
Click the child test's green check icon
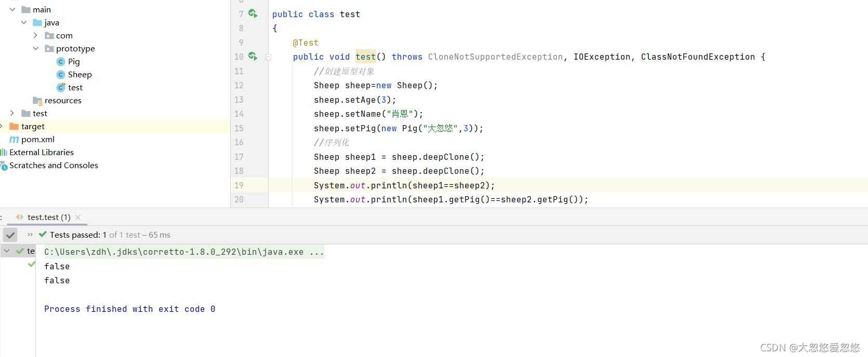(31, 264)
